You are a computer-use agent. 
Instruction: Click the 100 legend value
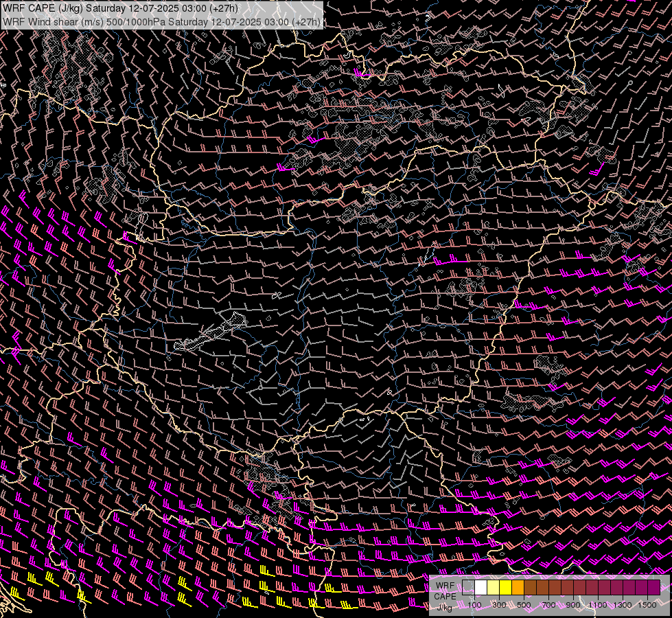(474, 605)
